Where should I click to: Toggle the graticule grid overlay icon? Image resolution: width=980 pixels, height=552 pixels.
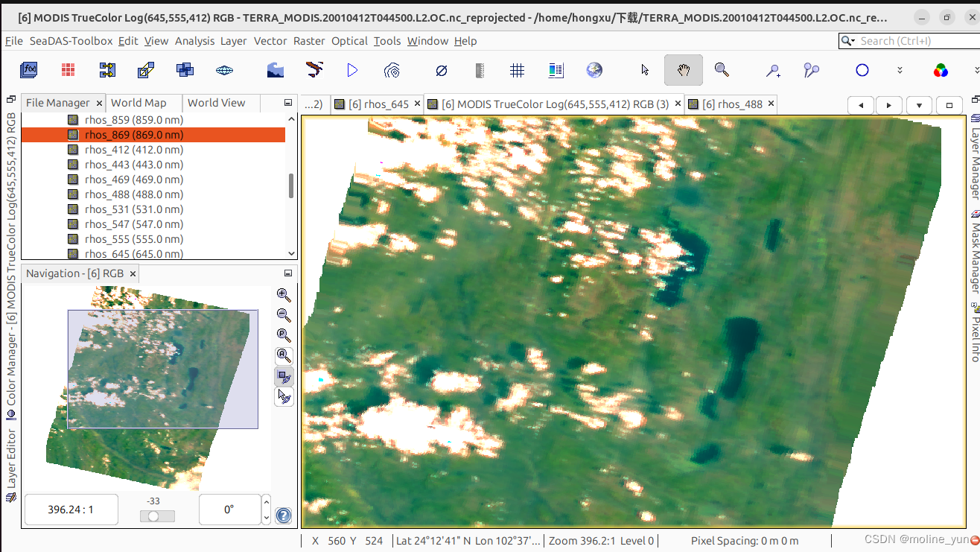[518, 70]
